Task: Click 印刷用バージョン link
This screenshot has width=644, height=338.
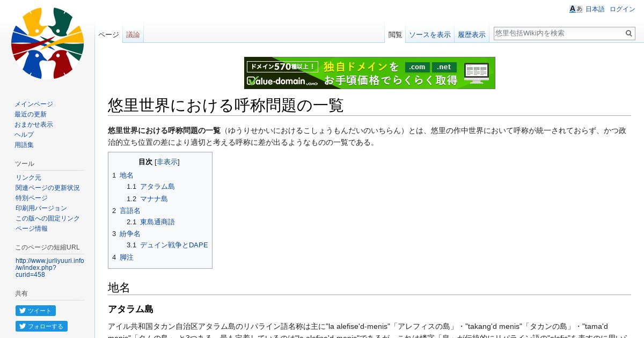Action: tap(41, 208)
